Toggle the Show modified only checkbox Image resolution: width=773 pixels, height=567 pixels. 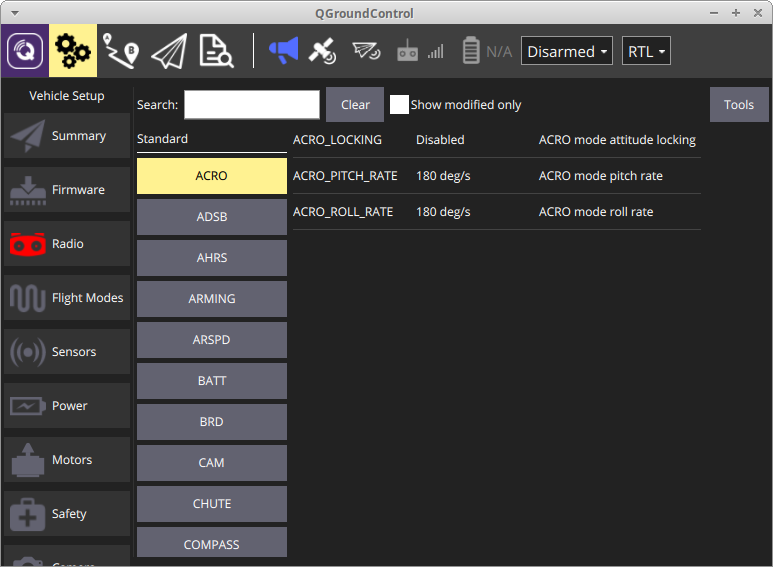399,105
